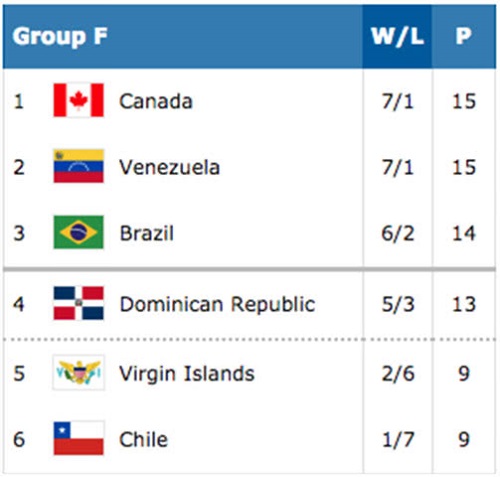Select the P column header
The height and width of the screenshot is (477, 500).
click(x=464, y=36)
